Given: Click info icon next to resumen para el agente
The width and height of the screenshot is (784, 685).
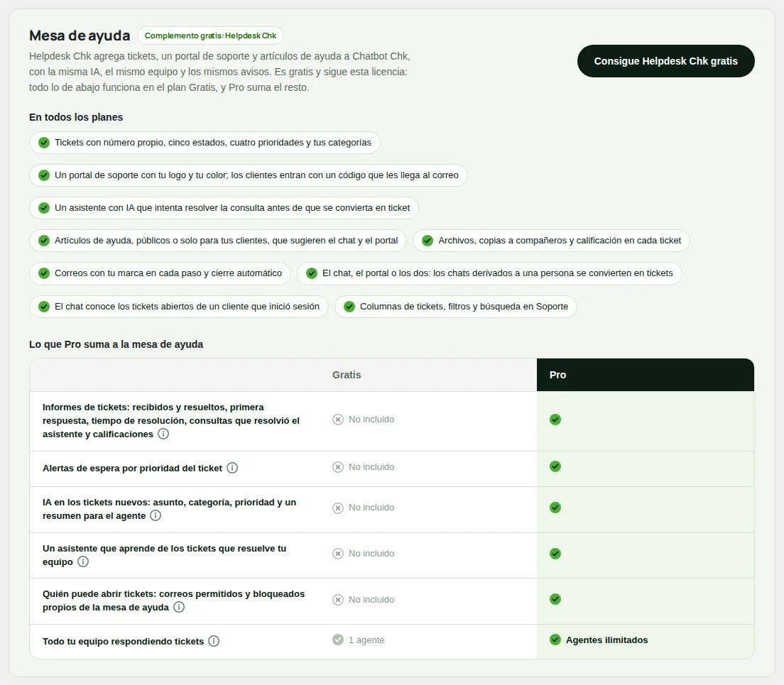Looking at the screenshot, I should [156, 515].
